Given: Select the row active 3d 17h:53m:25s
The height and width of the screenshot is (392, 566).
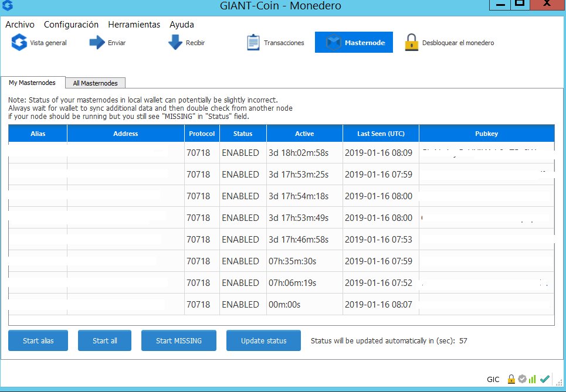Looking at the screenshot, I should pos(281,174).
